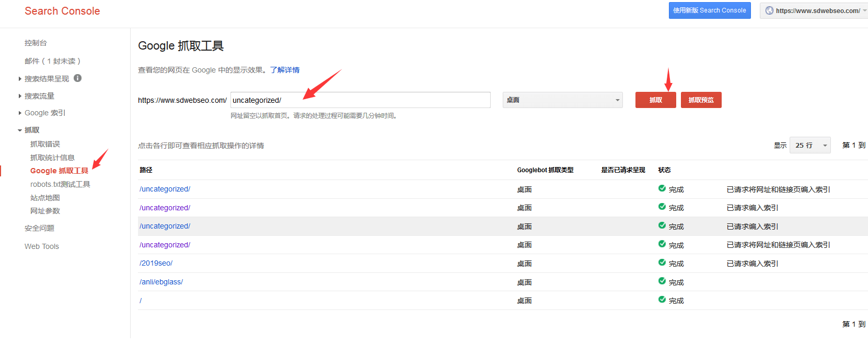Open 站点地图 in the sidebar
This screenshot has width=868, height=358.
[x=45, y=198]
